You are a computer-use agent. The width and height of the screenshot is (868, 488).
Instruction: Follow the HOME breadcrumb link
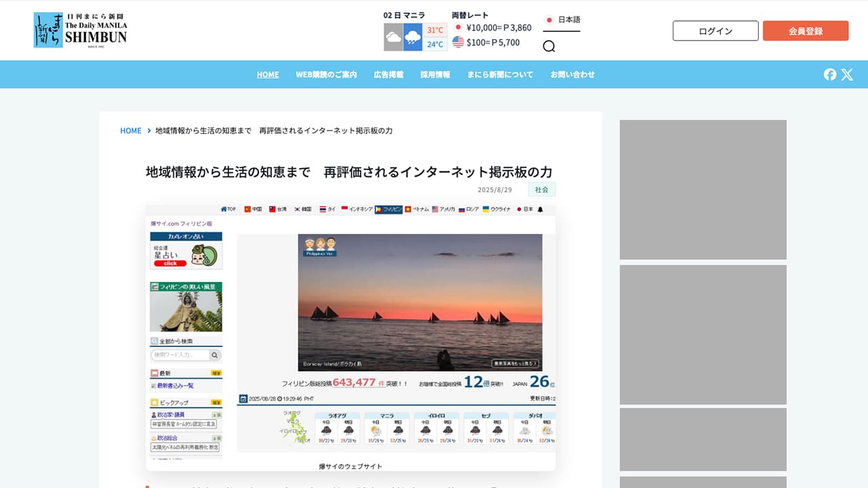(x=130, y=130)
